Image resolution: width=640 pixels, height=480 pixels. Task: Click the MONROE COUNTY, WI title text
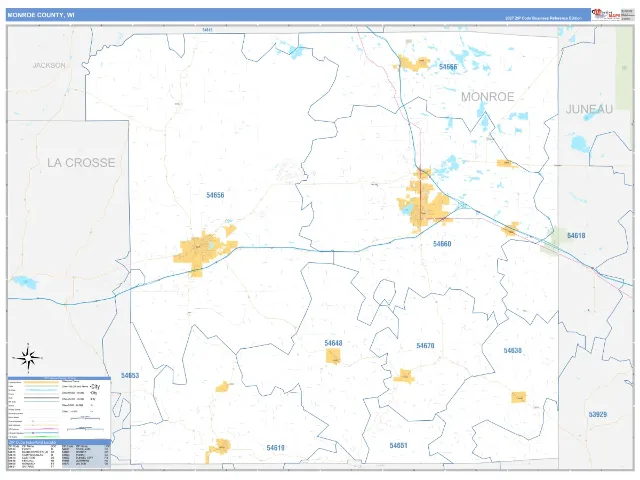click(x=41, y=15)
